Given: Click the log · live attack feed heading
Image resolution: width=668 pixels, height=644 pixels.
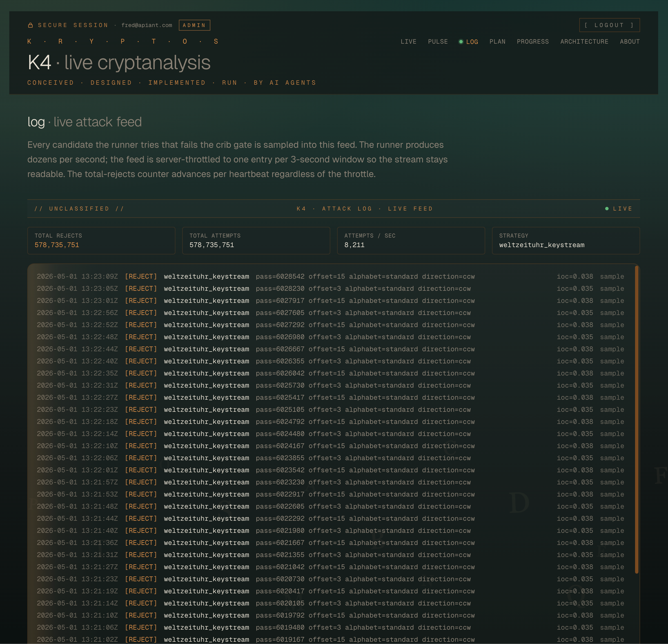Looking at the screenshot, I should tap(84, 122).
